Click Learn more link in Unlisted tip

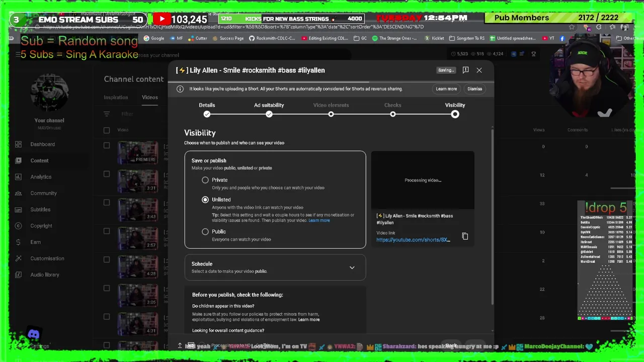click(x=319, y=221)
